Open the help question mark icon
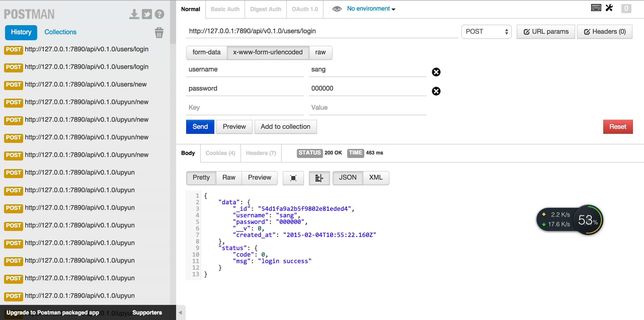Screen dimensions: 644x320 (159, 14)
